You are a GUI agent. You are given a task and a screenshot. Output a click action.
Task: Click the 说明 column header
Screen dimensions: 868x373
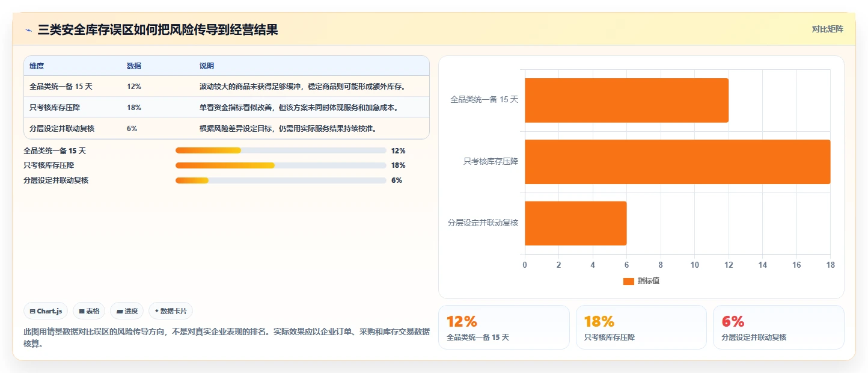(207, 66)
